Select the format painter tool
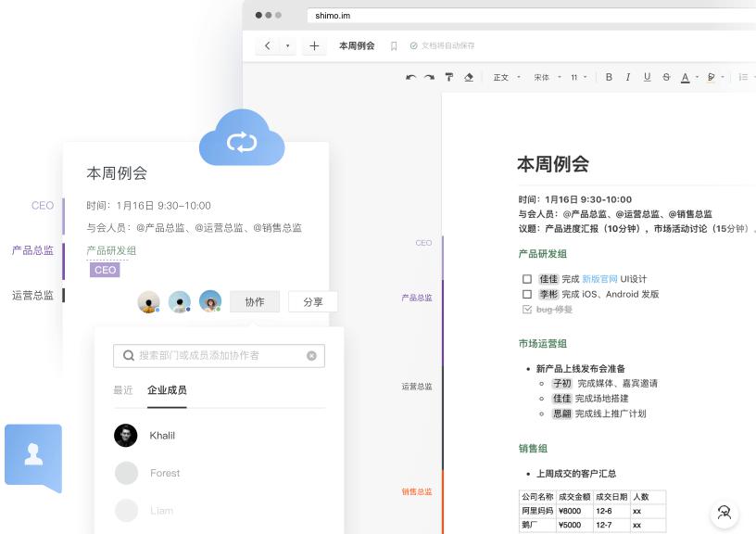The image size is (756, 534). click(x=448, y=77)
